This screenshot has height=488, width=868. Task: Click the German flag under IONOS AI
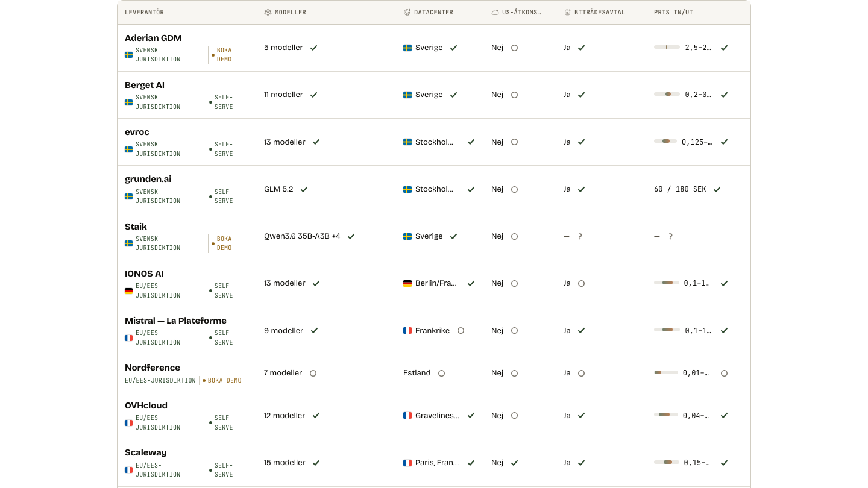(128, 291)
